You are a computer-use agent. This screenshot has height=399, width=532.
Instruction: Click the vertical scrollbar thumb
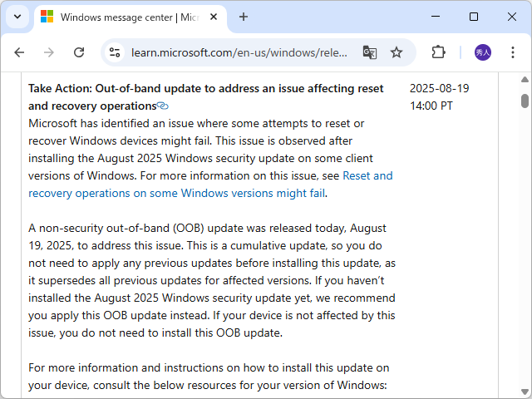(x=525, y=101)
